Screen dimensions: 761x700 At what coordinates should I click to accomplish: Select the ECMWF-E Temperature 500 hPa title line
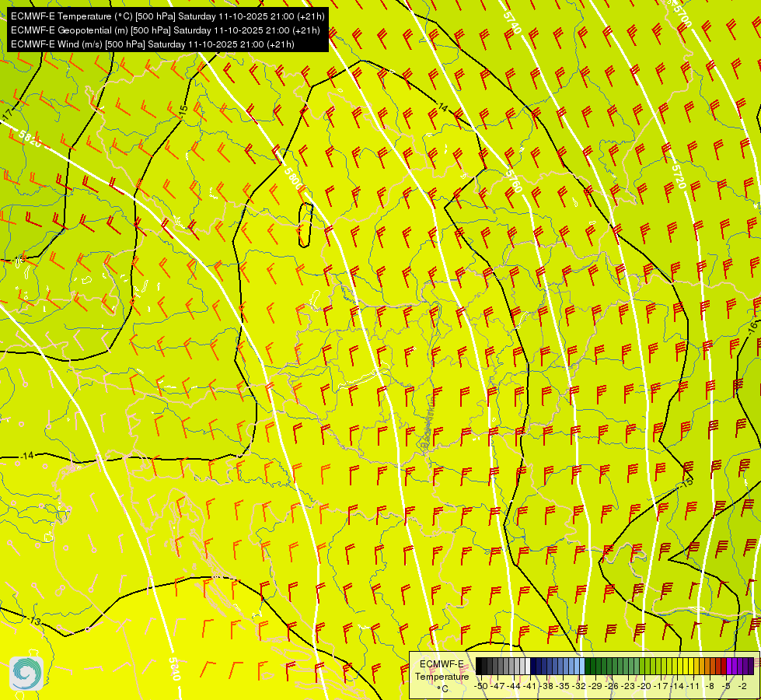(167, 16)
